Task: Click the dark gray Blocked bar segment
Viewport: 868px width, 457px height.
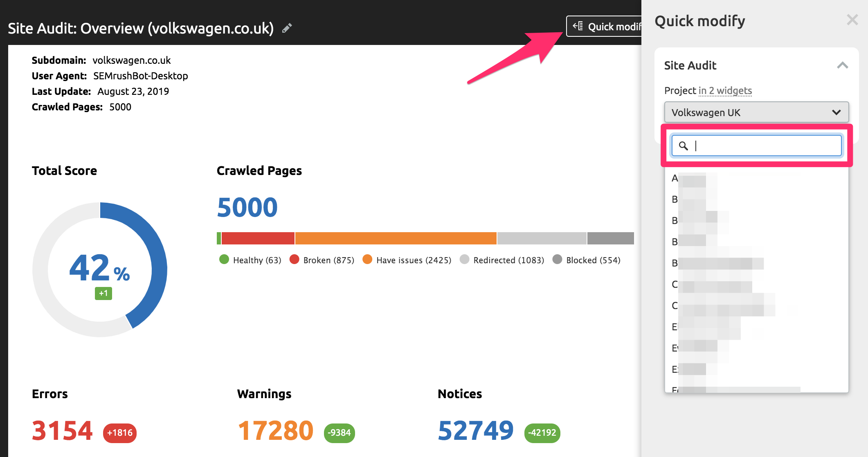Action: (x=611, y=238)
